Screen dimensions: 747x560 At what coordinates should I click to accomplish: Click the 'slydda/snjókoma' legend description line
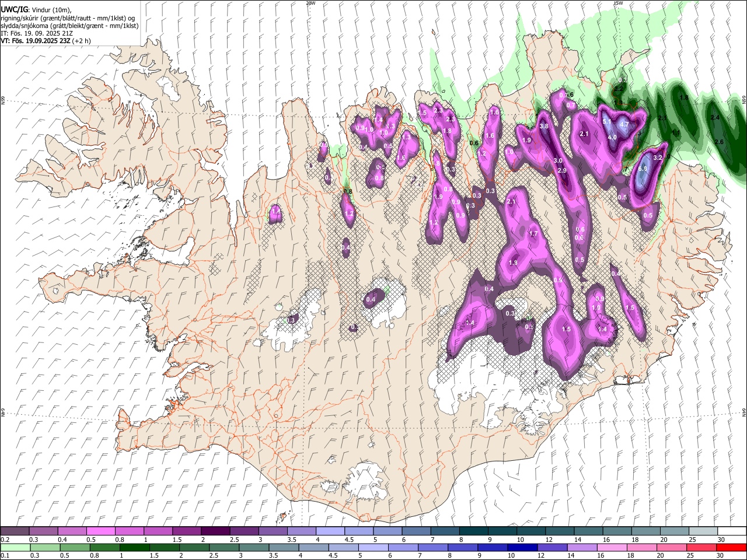pyautogui.click(x=69, y=26)
